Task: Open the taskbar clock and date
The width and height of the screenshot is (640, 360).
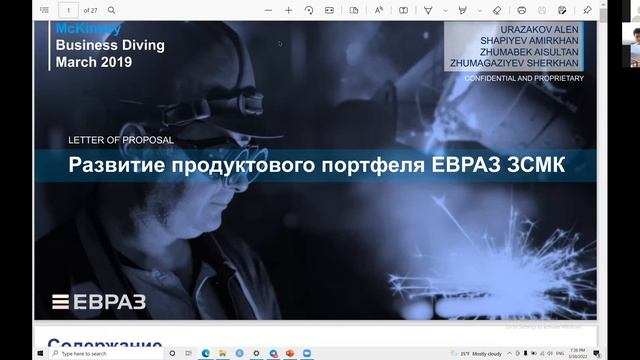Action: [578, 353]
